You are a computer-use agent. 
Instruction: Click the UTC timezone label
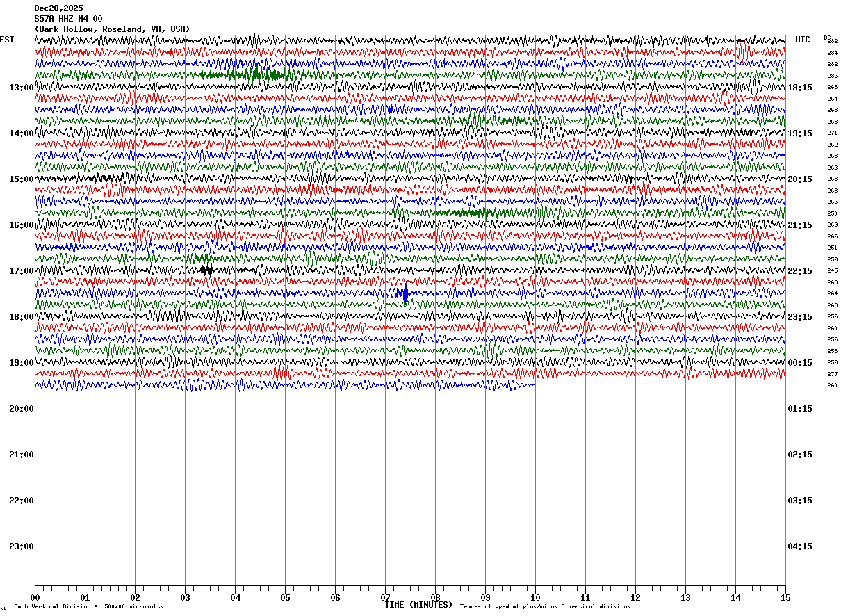click(803, 40)
